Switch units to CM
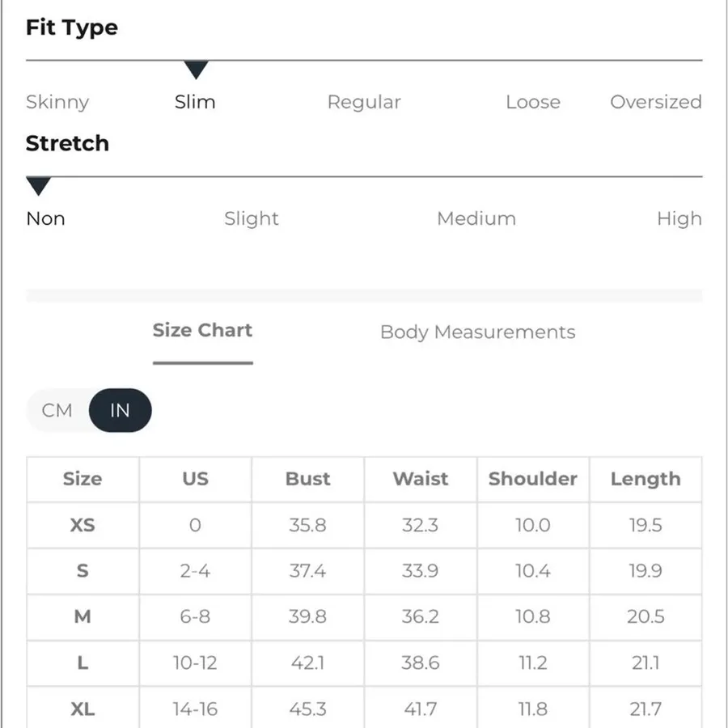Screen dimensions: 728x728 tap(57, 410)
